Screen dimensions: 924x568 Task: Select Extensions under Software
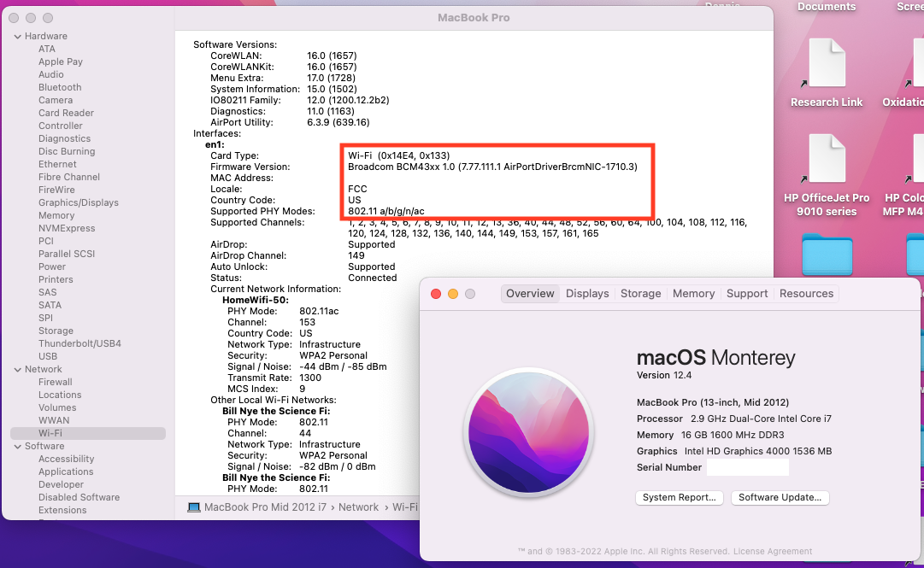pyautogui.click(x=62, y=510)
